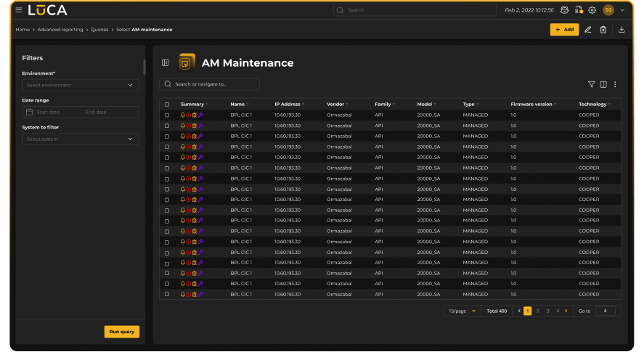
Task: Click the pencil edit icon in top toolbar
Action: (588, 30)
